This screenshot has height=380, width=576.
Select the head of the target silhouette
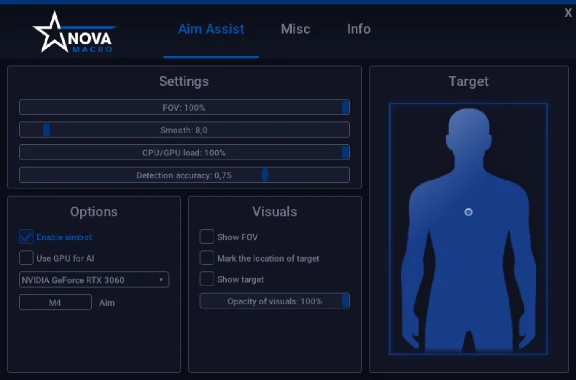(x=468, y=129)
